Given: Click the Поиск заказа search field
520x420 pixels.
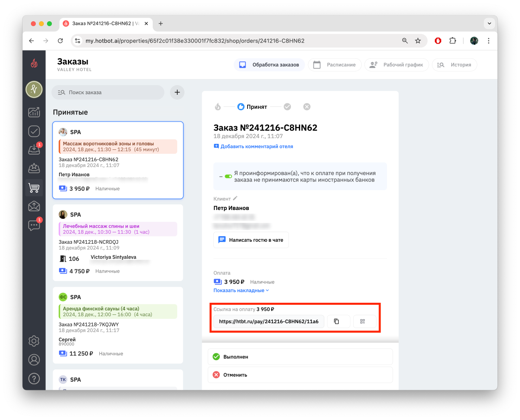Looking at the screenshot, I should pos(108,92).
